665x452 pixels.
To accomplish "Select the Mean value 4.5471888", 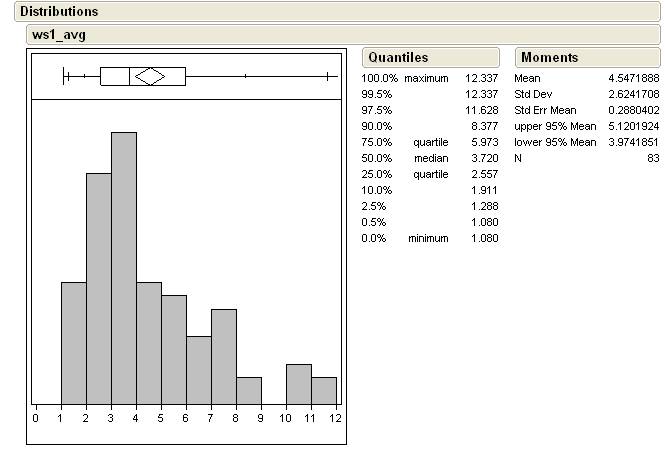I will click(634, 78).
